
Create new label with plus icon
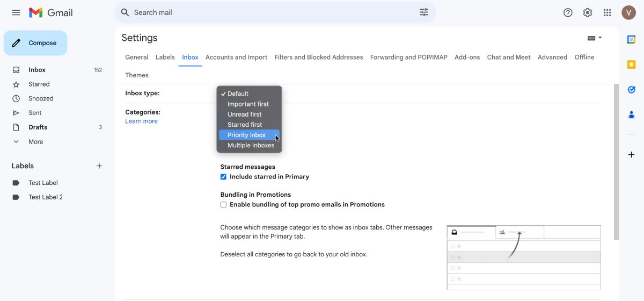pyautogui.click(x=99, y=166)
